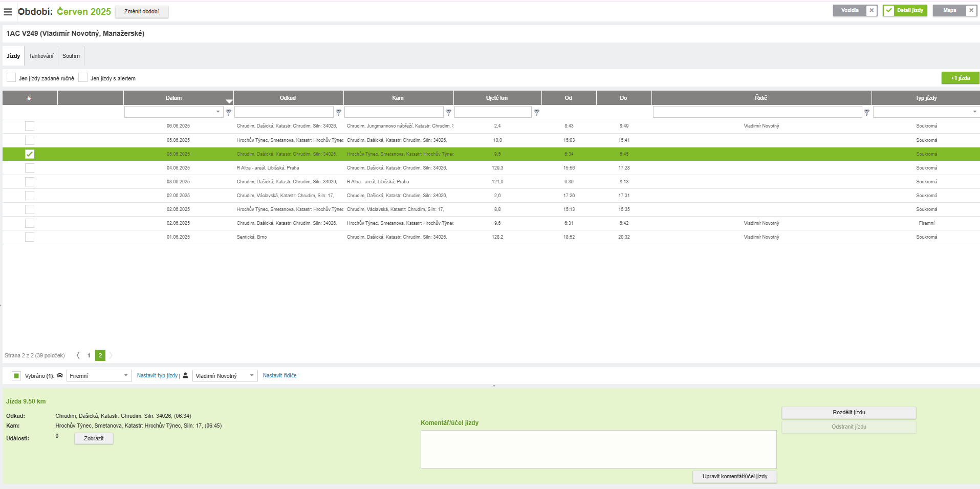Open the Firemní trip type dropdown
The height and width of the screenshot is (489, 980).
[x=99, y=376]
